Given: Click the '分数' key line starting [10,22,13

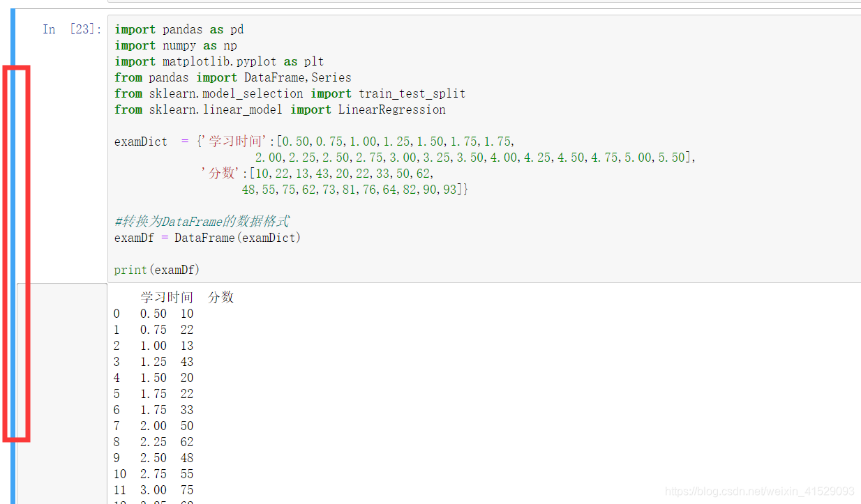Looking at the screenshot, I should point(317,174).
